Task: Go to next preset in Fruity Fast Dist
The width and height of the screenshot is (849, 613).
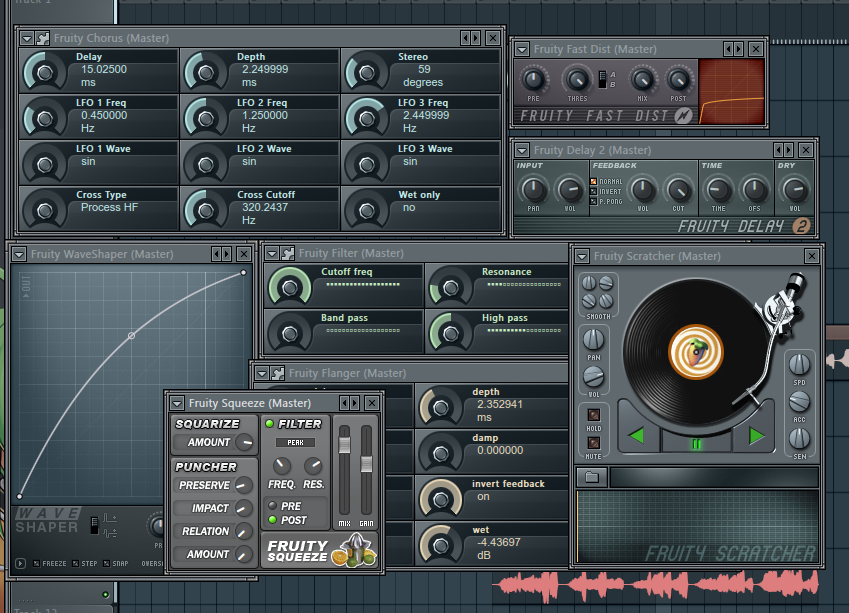Action: point(739,49)
